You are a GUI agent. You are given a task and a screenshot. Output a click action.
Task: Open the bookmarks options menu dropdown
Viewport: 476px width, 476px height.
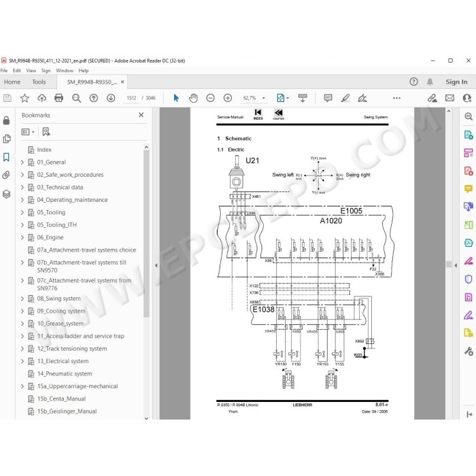(x=28, y=132)
